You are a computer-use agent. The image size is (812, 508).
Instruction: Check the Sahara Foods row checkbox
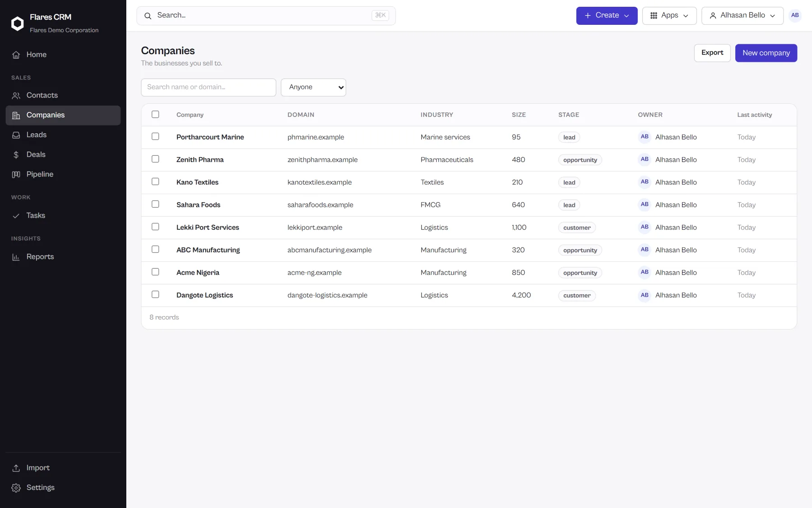155,204
